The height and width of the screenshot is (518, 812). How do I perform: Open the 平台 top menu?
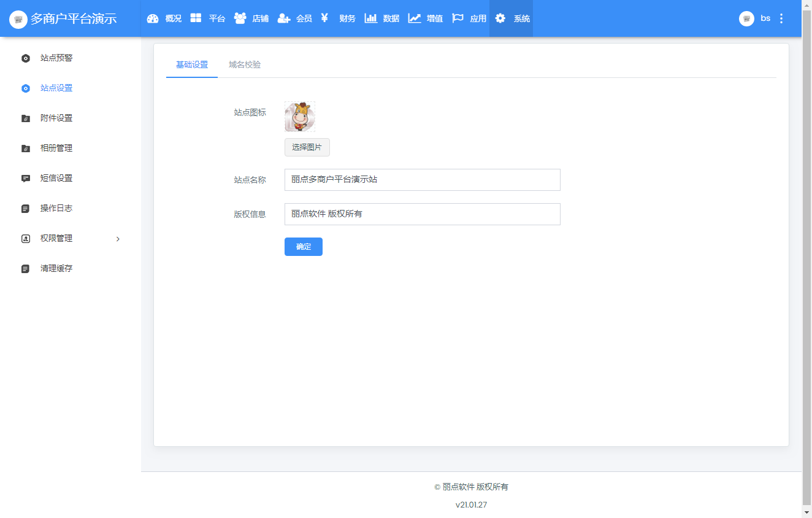[207, 18]
